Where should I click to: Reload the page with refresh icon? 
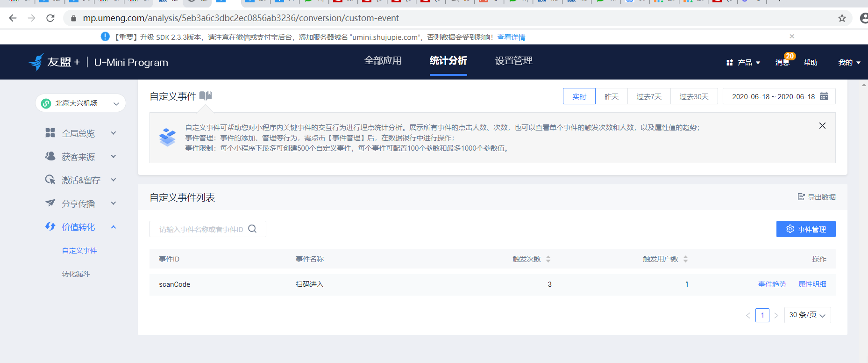[50, 18]
